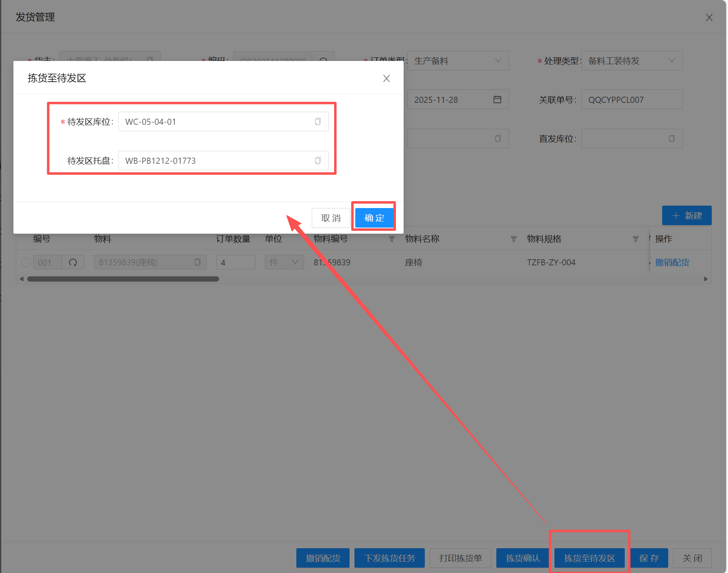
Task: Click refresh icon beside row number 001
Action: point(73,263)
